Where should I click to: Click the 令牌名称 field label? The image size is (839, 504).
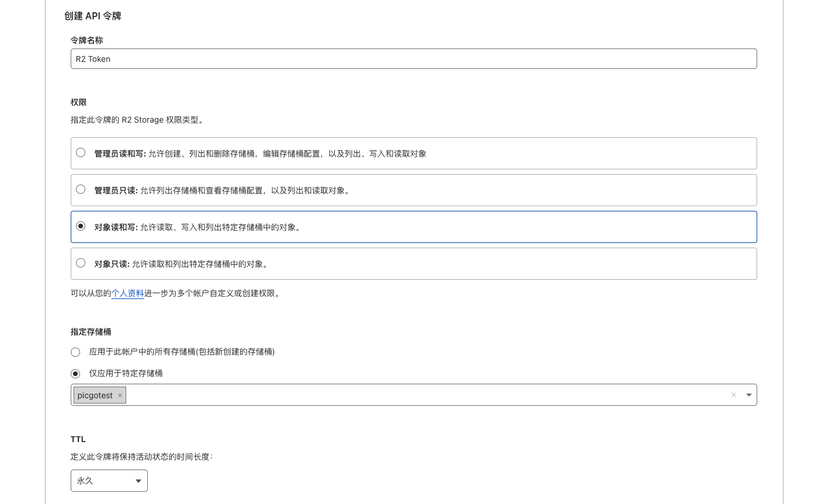tap(86, 40)
